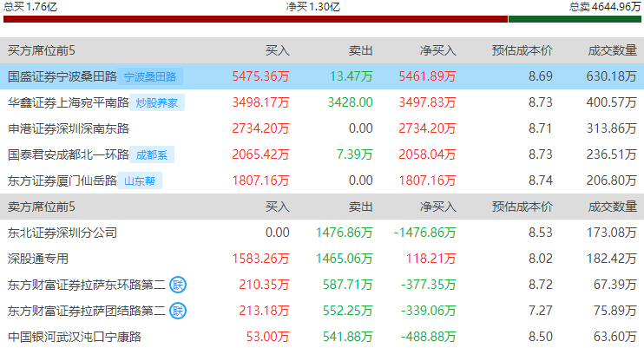
Task: Click 预估成本价 header in buyer table
Action: click(522, 50)
